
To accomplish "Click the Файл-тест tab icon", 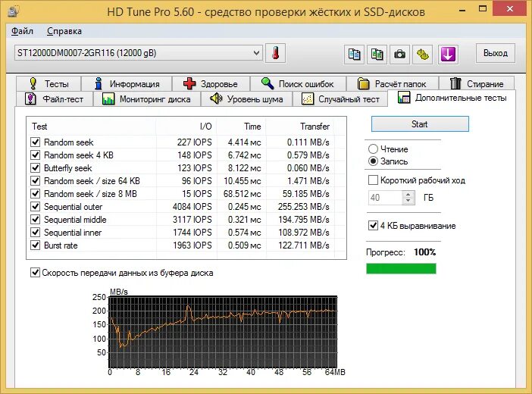I will click(x=30, y=98).
